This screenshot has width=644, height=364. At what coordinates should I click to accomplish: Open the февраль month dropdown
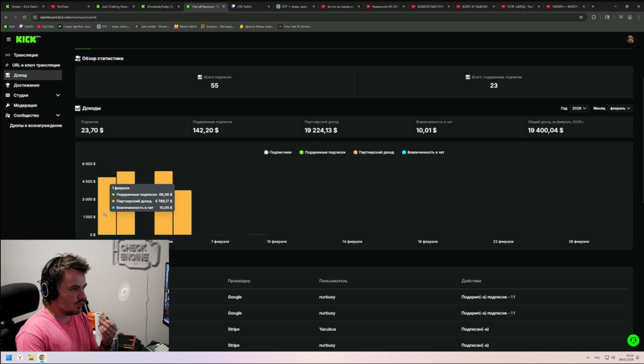620,108
